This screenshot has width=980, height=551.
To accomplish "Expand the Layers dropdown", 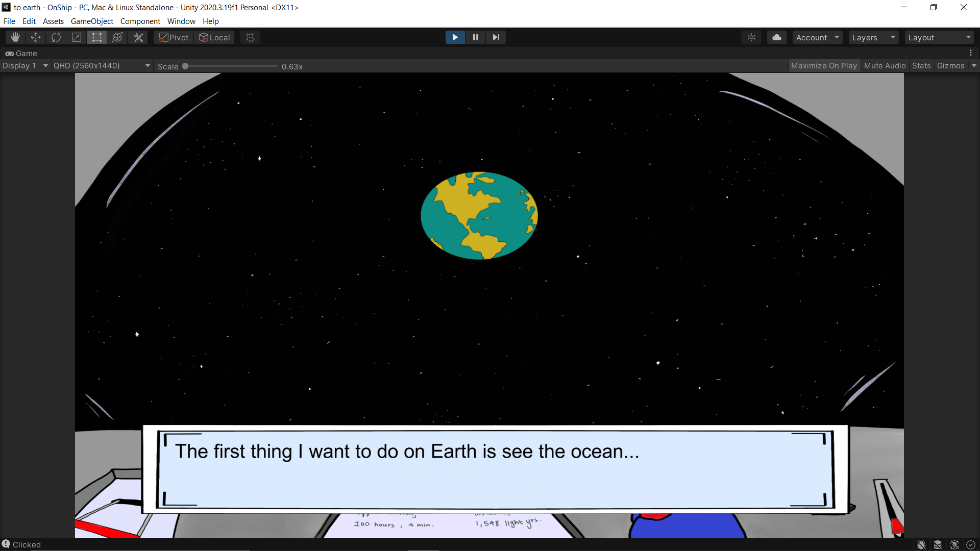I will click(873, 37).
